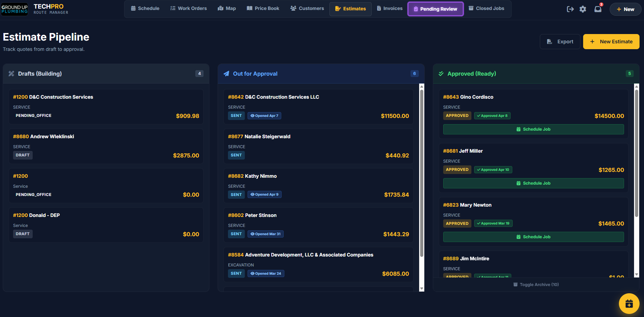Click the $11500.00 amount
This screenshot has height=317, width=644.
click(x=395, y=116)
